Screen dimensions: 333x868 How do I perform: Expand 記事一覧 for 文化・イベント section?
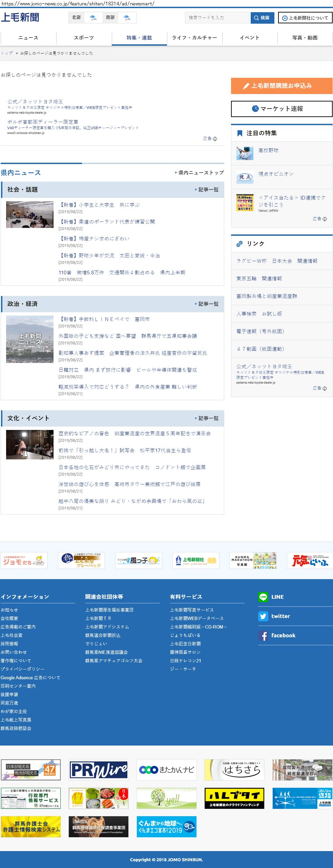pos(207,418)
